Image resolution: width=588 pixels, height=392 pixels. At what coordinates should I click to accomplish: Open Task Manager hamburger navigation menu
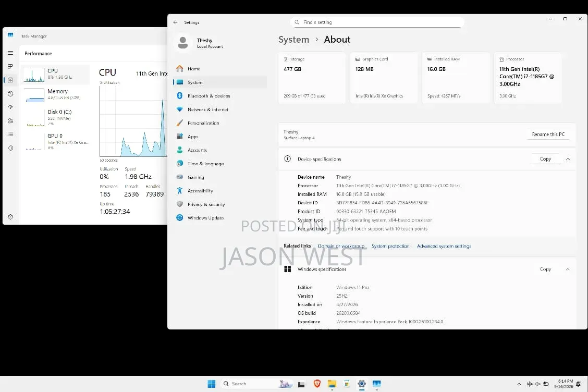(x=10, y=53)
